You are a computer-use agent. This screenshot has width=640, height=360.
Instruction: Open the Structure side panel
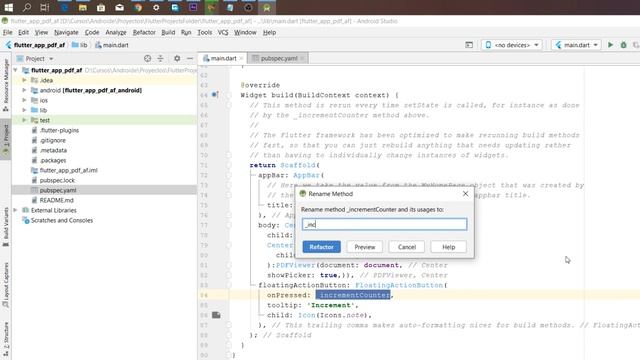6,339
